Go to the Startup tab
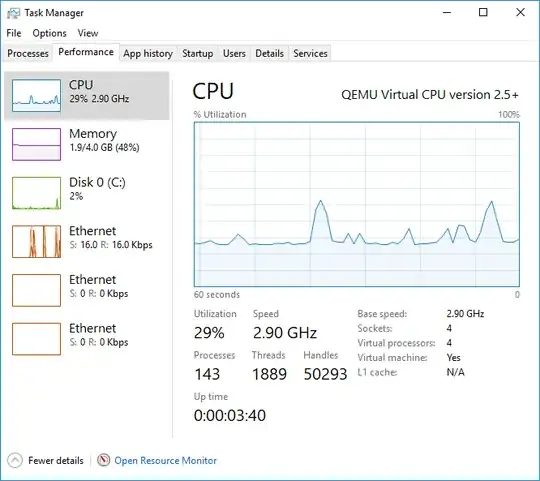This screenshot has height=481, width=540. point(197,53)
